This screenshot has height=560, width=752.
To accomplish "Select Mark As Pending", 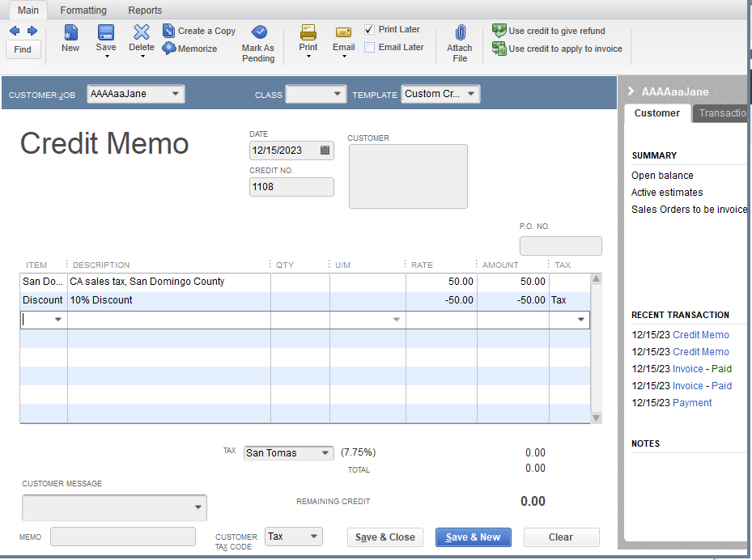I will pos(258,40).
